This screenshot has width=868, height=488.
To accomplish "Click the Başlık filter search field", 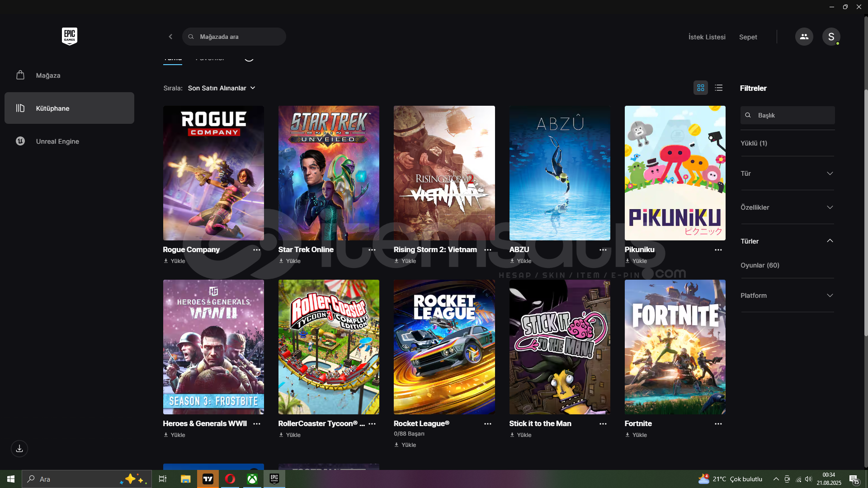I will pyautogui.click(x=788, y=115).
